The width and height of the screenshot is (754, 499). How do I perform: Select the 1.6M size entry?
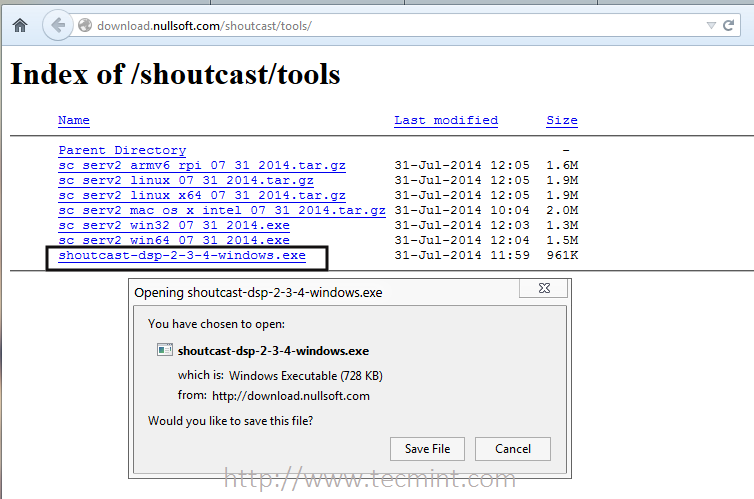click(562, 165)
